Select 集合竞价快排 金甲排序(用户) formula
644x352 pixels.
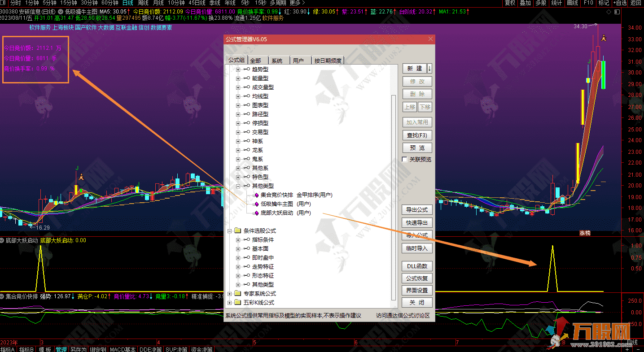tap(296, 195)
